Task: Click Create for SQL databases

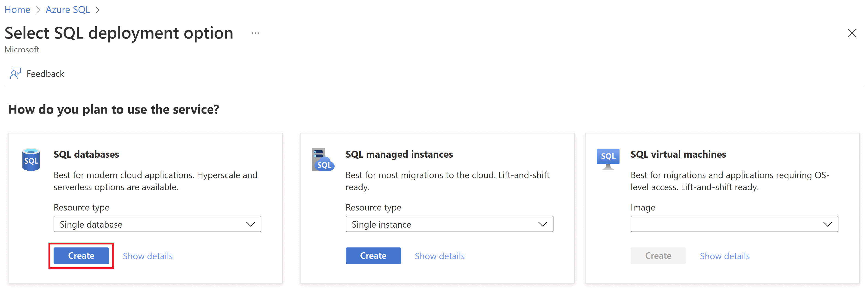Action: (x=81, y=255)
